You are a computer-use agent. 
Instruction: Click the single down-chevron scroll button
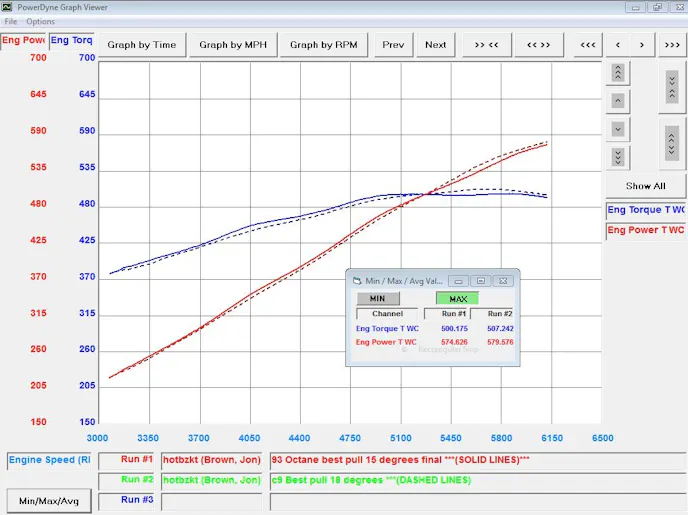618,129
